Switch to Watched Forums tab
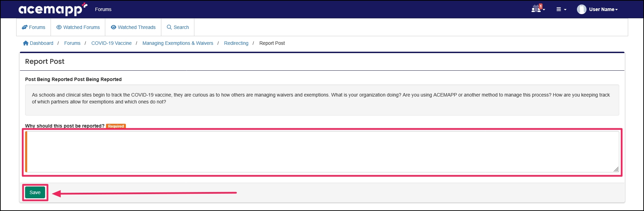Viewport: 644px width, 211px height. tap(78, 27)
